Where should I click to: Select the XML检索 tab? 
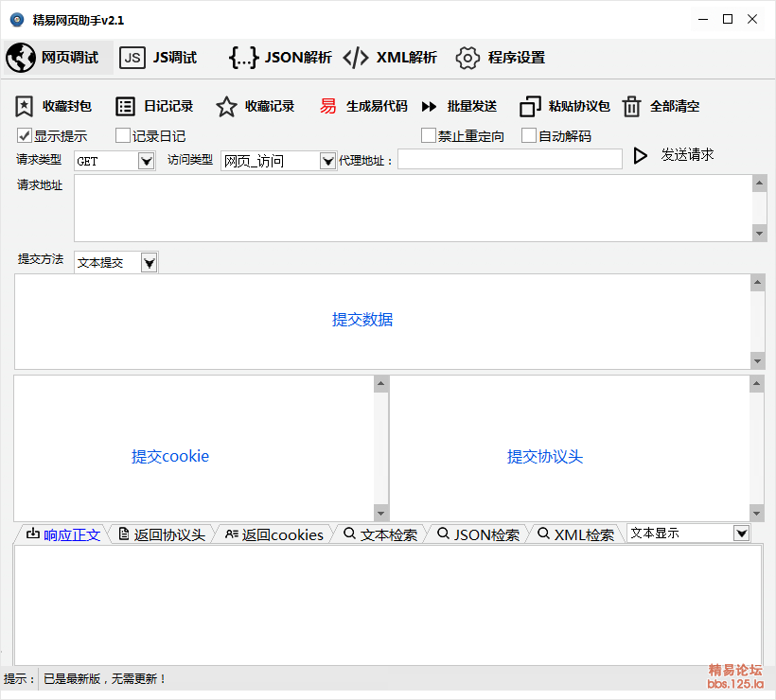coord(575,534)
